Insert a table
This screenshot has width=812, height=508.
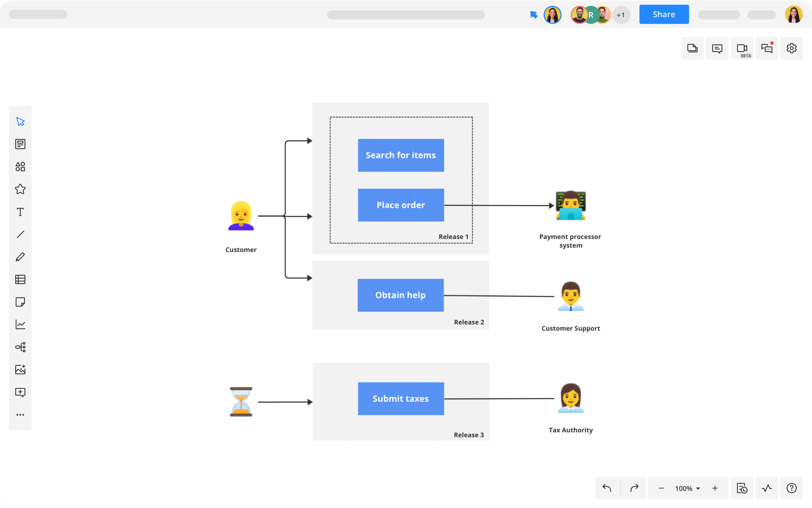[x=20, y=279]
